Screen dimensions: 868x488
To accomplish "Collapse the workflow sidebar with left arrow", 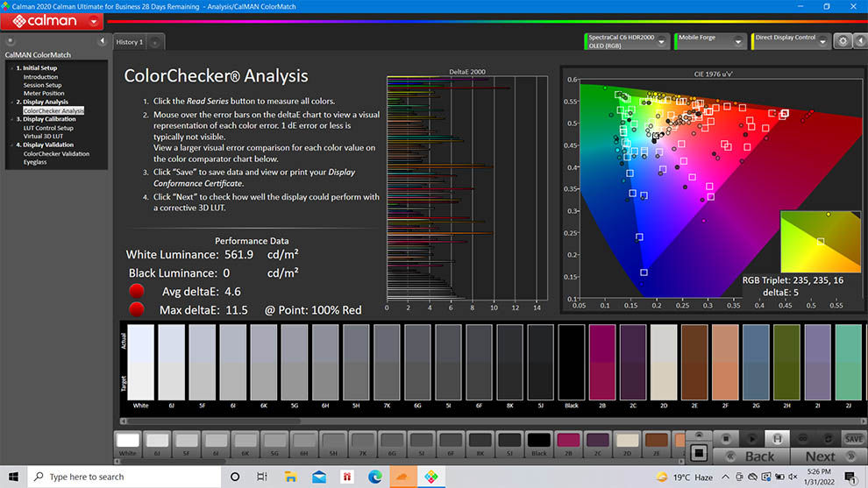I will tap(102, 41).
